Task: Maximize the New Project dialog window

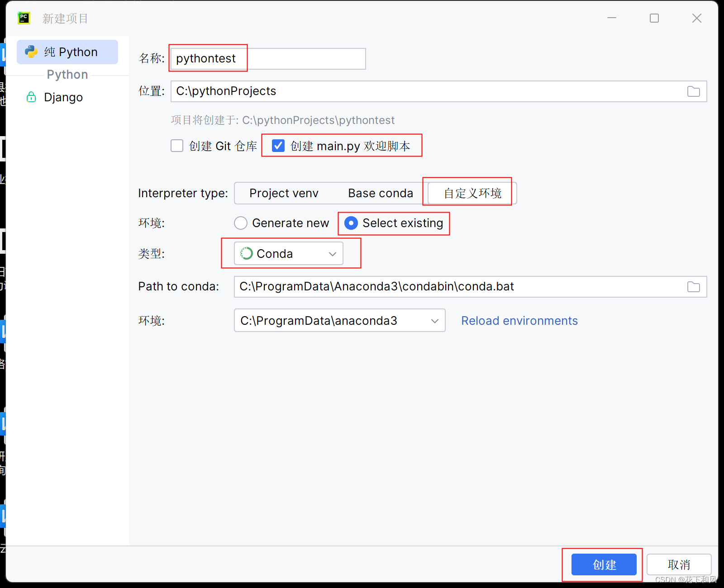Action: point(654,18)
